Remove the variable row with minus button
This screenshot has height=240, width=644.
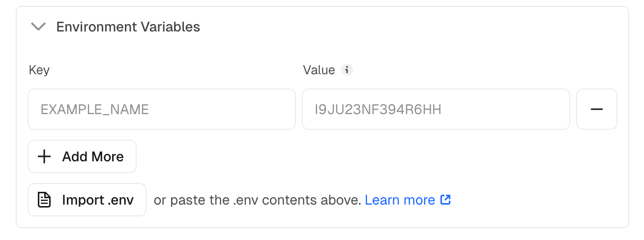596,109
